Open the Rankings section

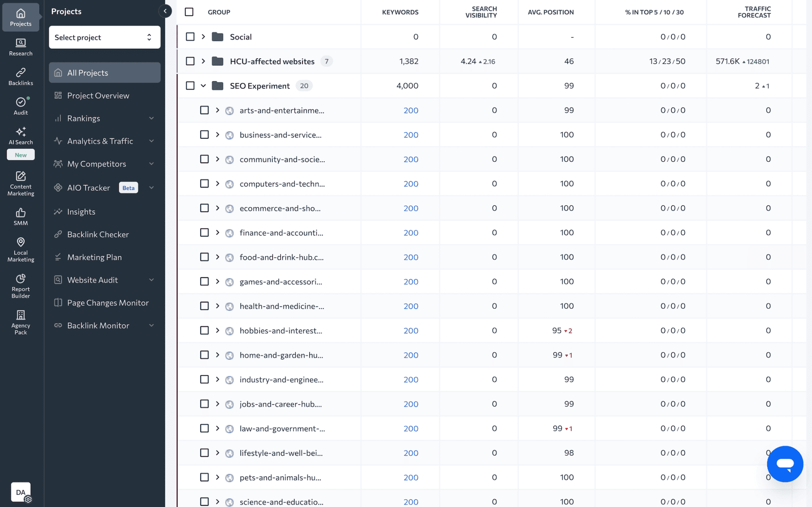coord(83,118)
